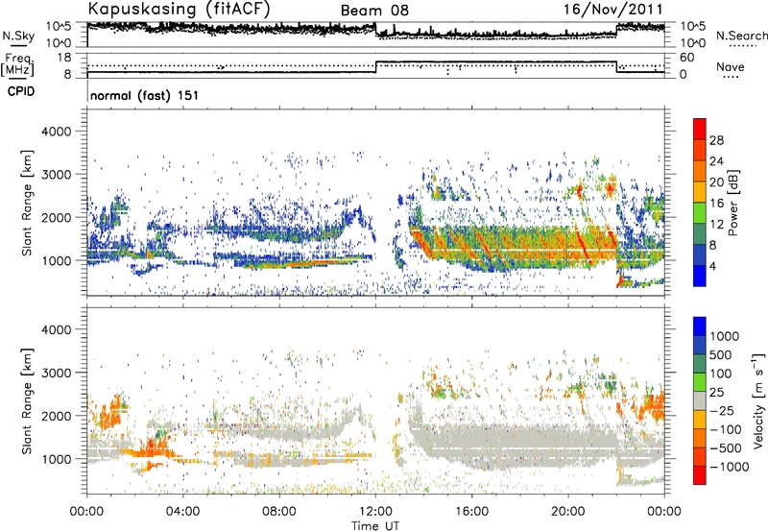Select the "Freq. [MHz]" axis label
The image size is (768, 532).
click(17, 64)
